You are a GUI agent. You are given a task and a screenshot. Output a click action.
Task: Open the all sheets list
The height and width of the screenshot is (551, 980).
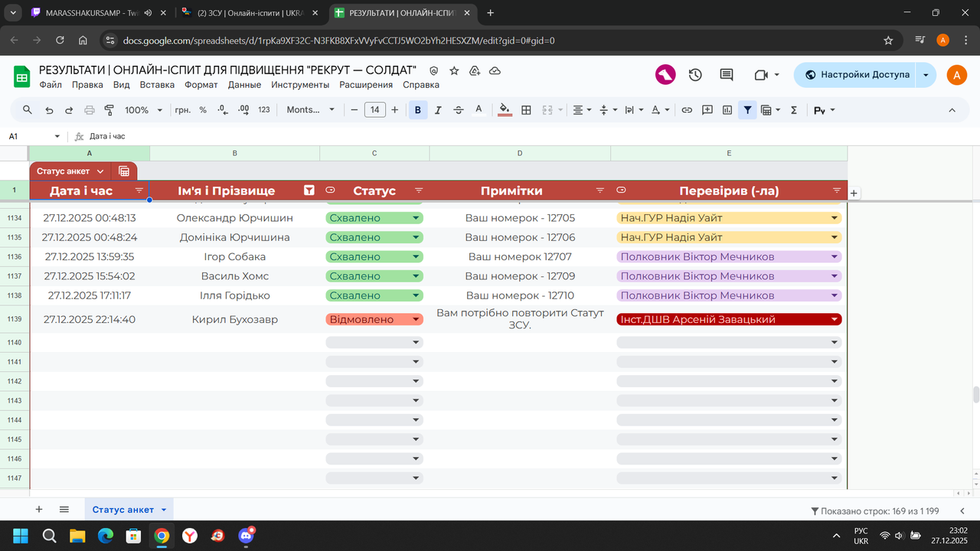64,509
